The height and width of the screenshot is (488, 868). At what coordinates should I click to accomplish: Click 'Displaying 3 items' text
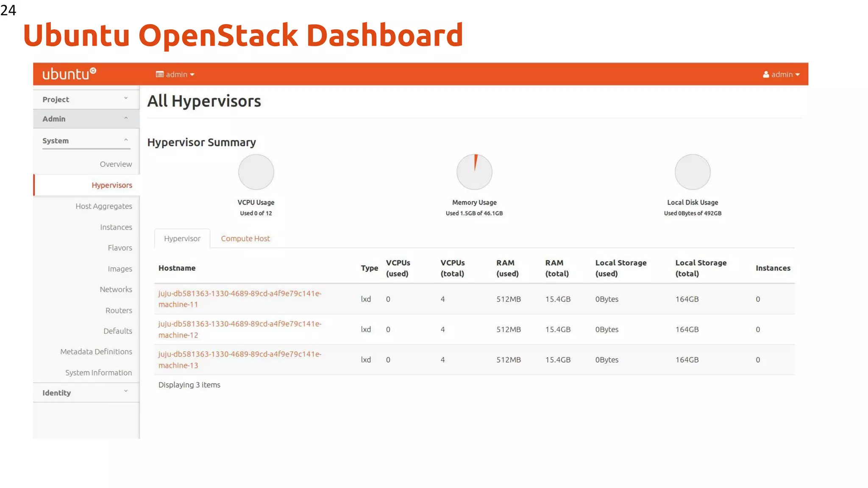pos(189,385)
